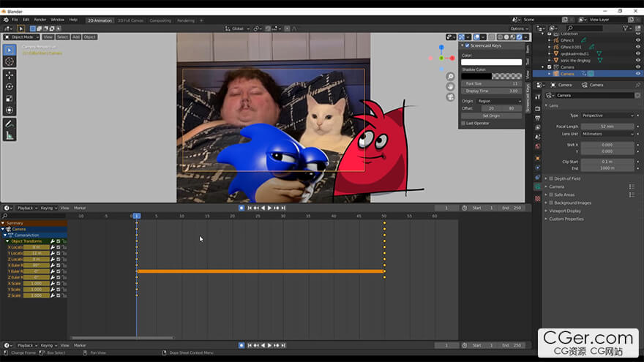
Task: Collapse the Summary channel row
Action: (x=3, y=223)
